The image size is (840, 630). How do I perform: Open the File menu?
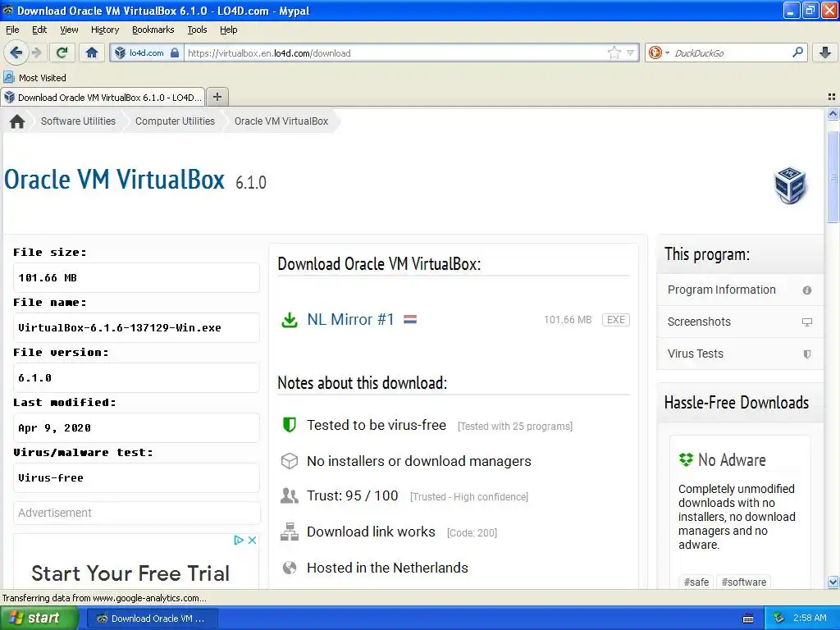click(12, 30)
